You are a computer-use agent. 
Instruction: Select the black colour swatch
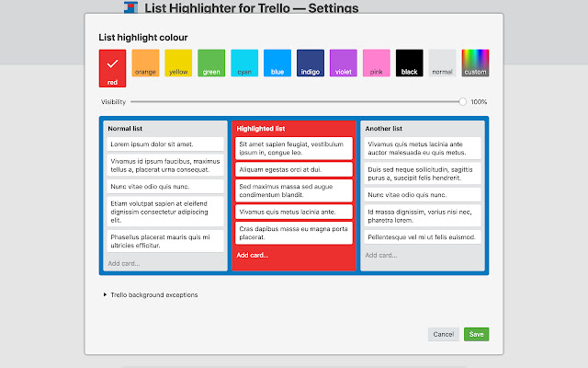tap(410, 63)
